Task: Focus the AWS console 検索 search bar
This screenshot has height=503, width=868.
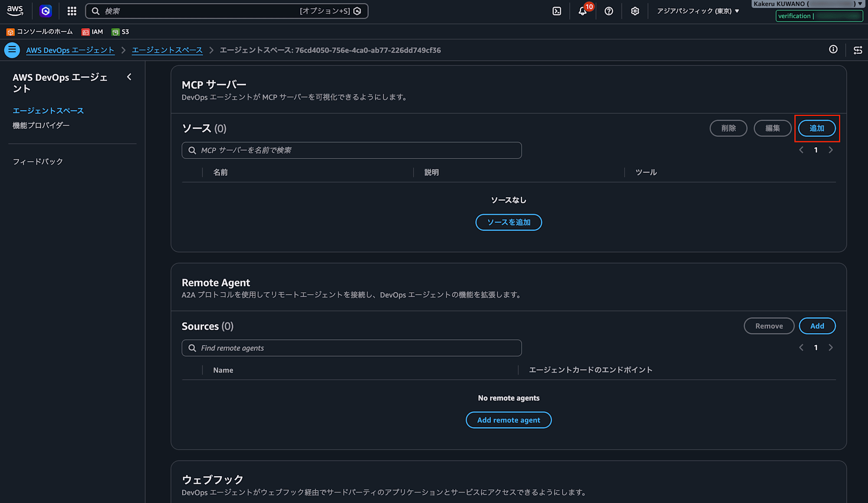Action: coord(227,11)
